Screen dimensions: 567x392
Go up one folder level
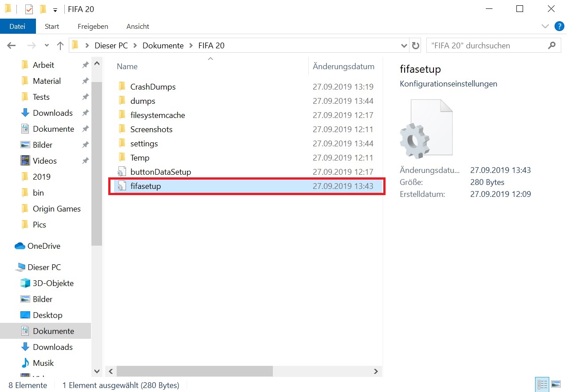[x=60, y=45]
